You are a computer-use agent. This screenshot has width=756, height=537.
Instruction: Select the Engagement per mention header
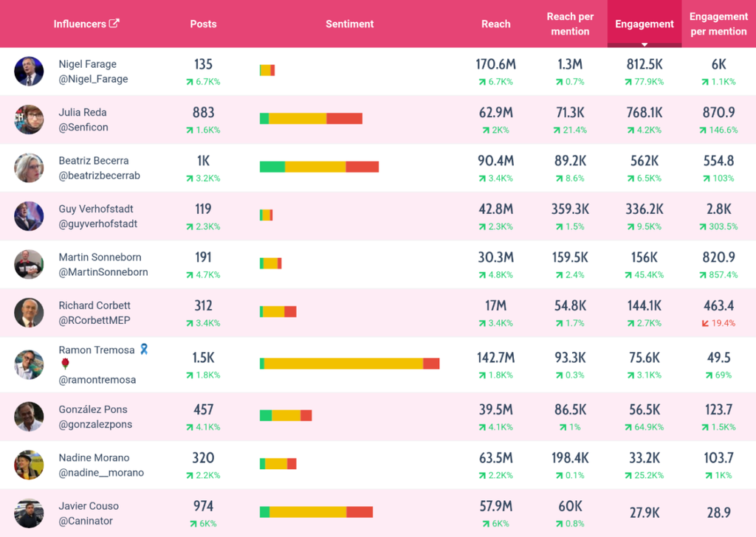tap(718, 24)
